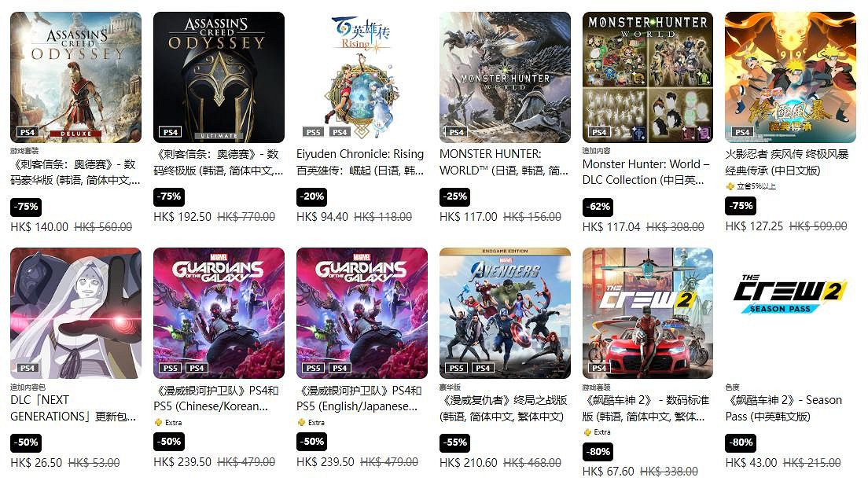Click the -55% badge under Avengers

(455, 442)
